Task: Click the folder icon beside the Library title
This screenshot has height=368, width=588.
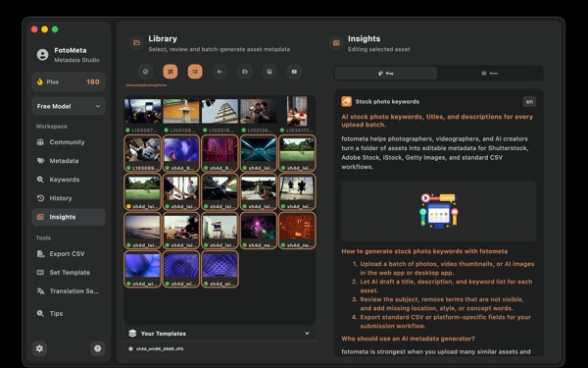Action: pyautogui.click(x=137, y=43)
